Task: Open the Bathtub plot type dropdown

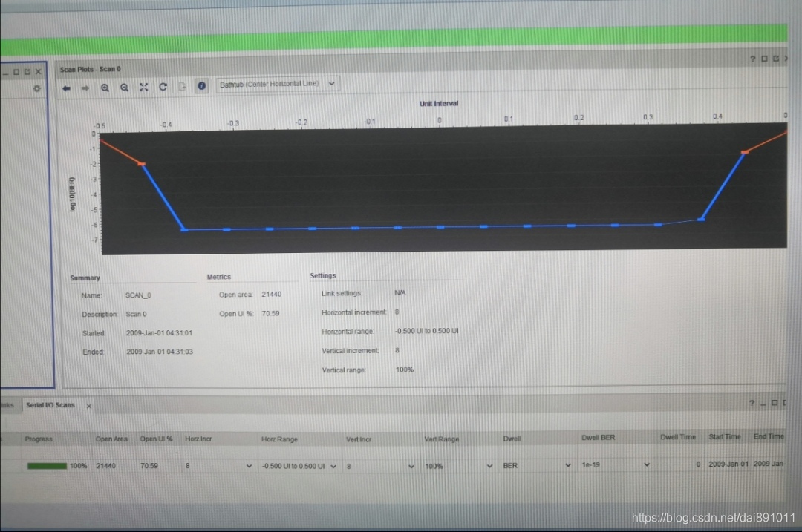Action: pyautogui.click(x=277, y=84)
